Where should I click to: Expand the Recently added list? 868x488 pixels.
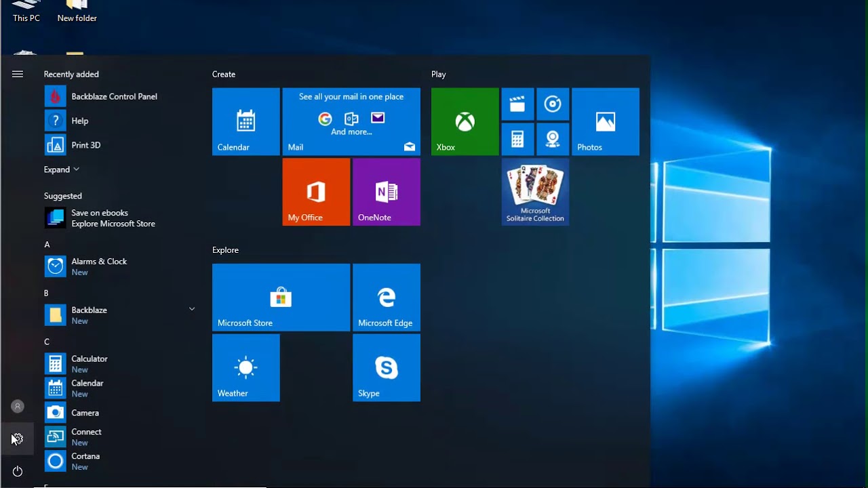[x=62, y=169]
